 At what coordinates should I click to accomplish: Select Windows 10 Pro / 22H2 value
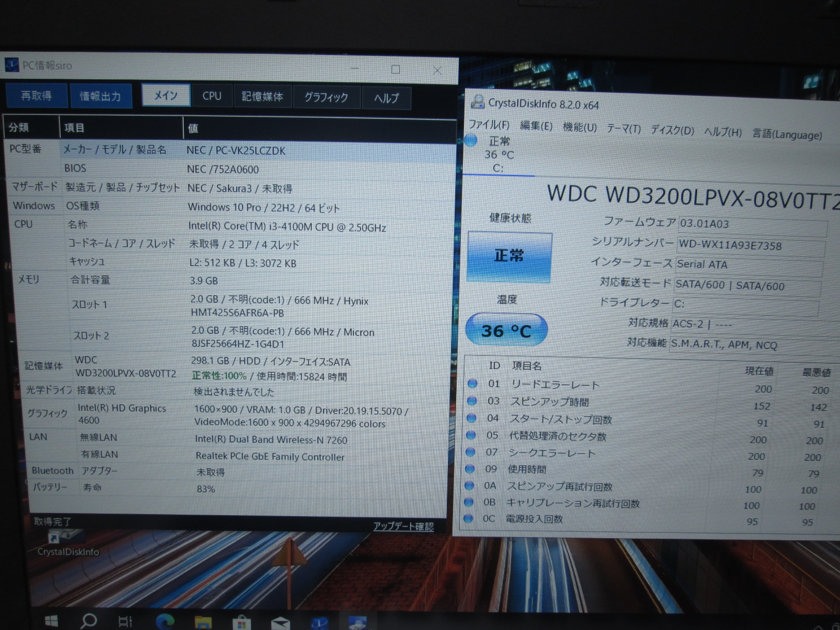point(264,208)
